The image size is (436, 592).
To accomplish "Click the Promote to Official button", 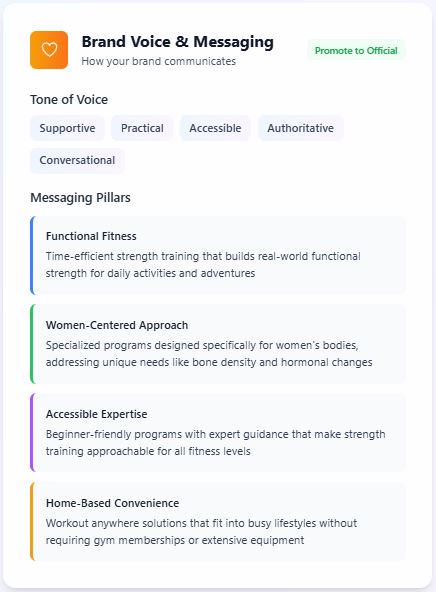I will click(x=356, y=50).
